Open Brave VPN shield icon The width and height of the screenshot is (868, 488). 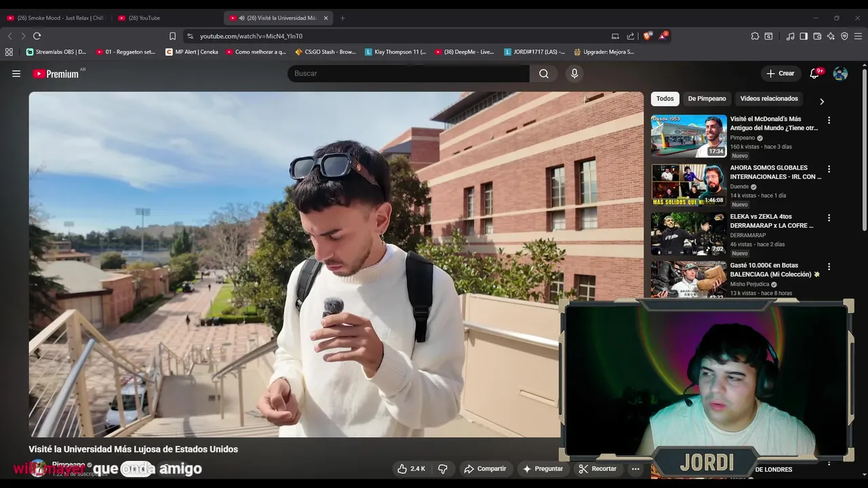pos(844,36)
